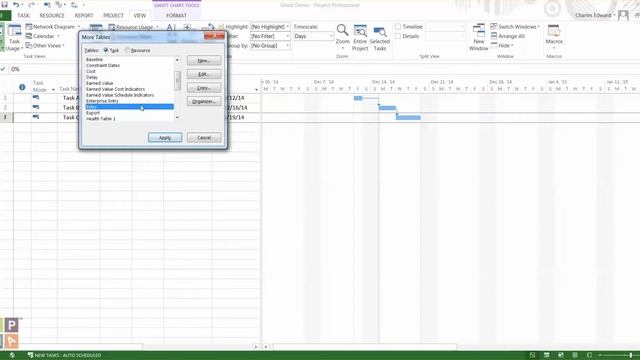Click the Highlight marker icon
The width and height of the screenshot is (640, 360).
(221, 27)
